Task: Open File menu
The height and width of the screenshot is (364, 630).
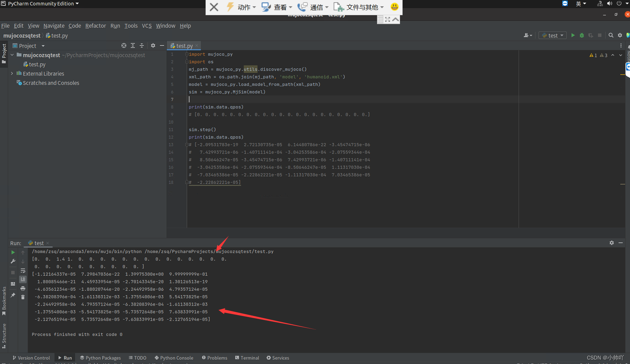Action: pos(5,26)
